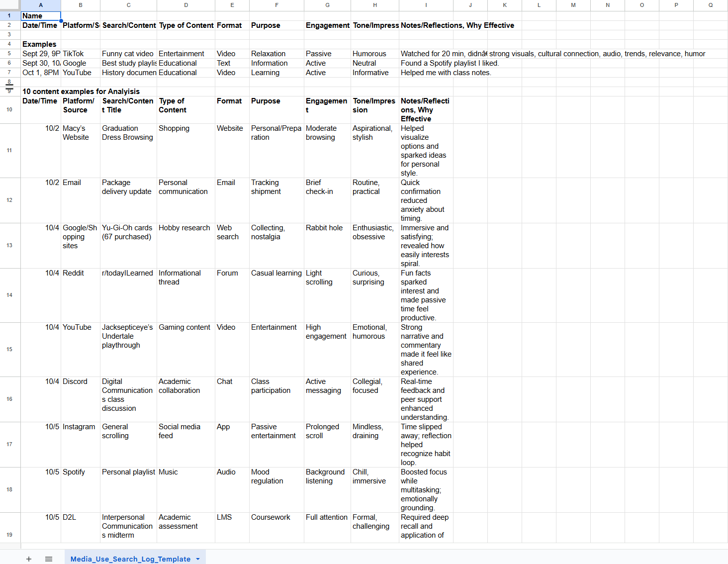
Task: Click the row 2 header number
Action: pos(9,25)
